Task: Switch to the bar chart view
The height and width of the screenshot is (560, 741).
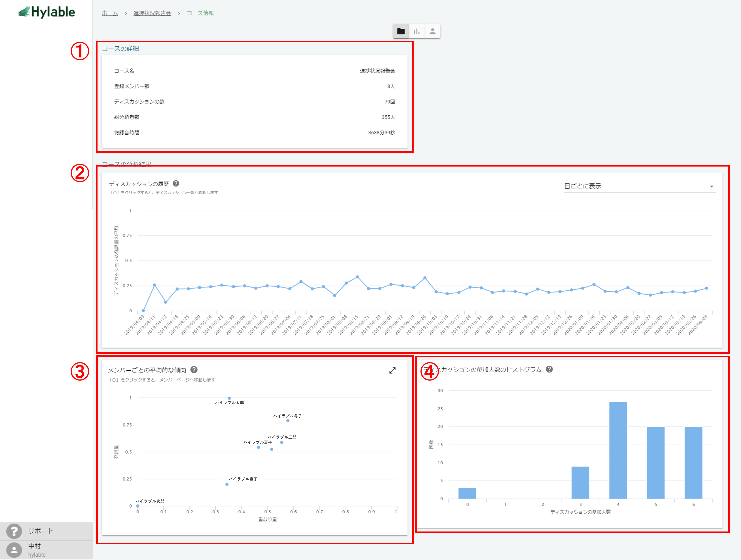Action: [x=416, y=31]
